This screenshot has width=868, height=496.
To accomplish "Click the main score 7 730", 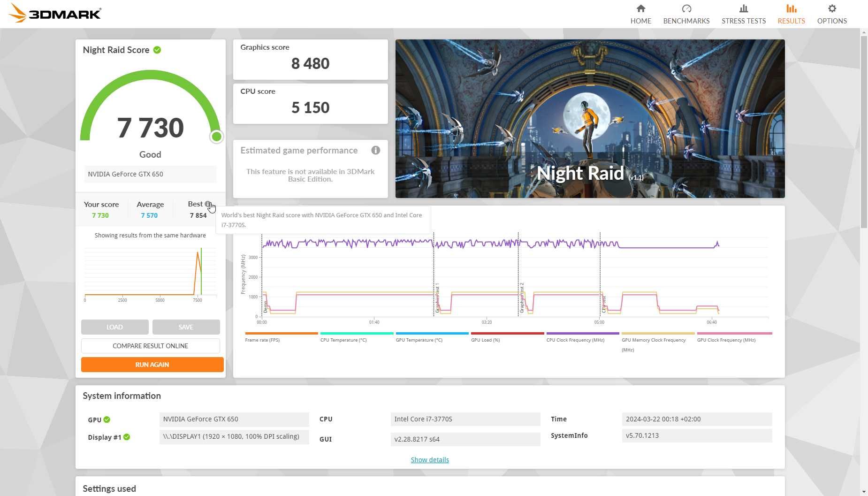I will click(150, 128).
